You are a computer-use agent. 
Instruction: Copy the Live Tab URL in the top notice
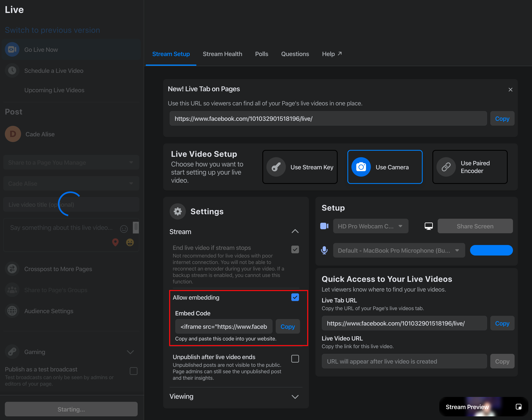(502, 119)
